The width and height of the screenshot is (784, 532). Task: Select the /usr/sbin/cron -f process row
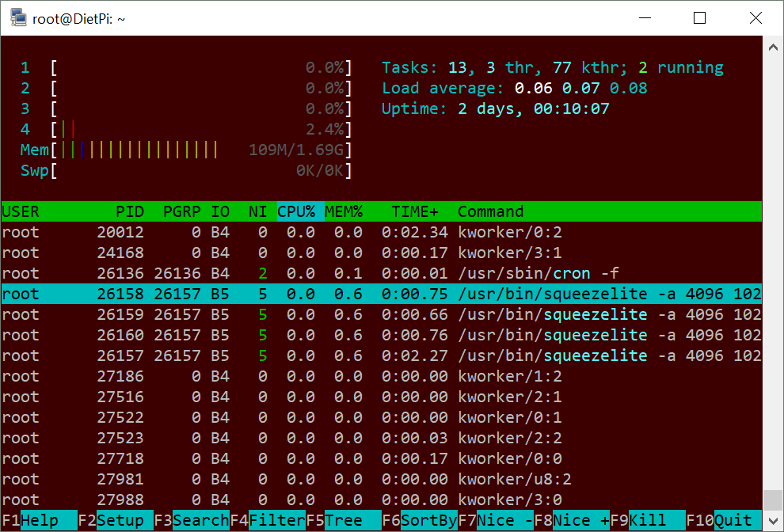click(x=382, y=273)
